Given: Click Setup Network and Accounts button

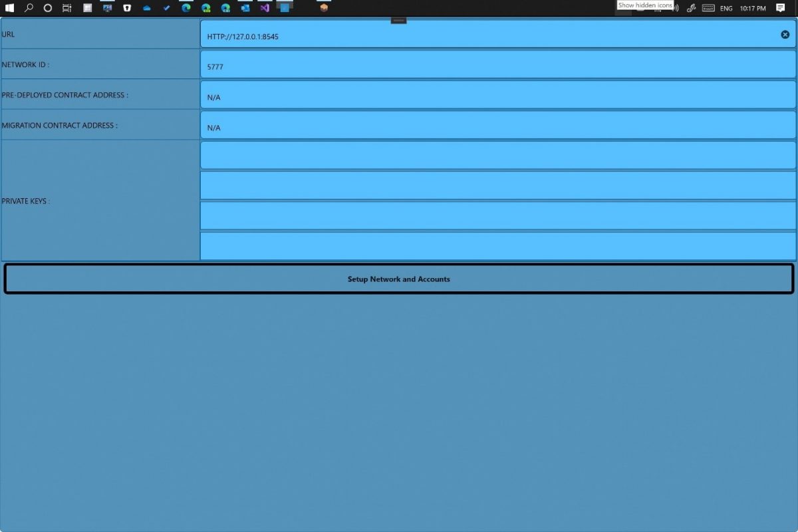Looking at the screenshot, I should pos(399,279).
